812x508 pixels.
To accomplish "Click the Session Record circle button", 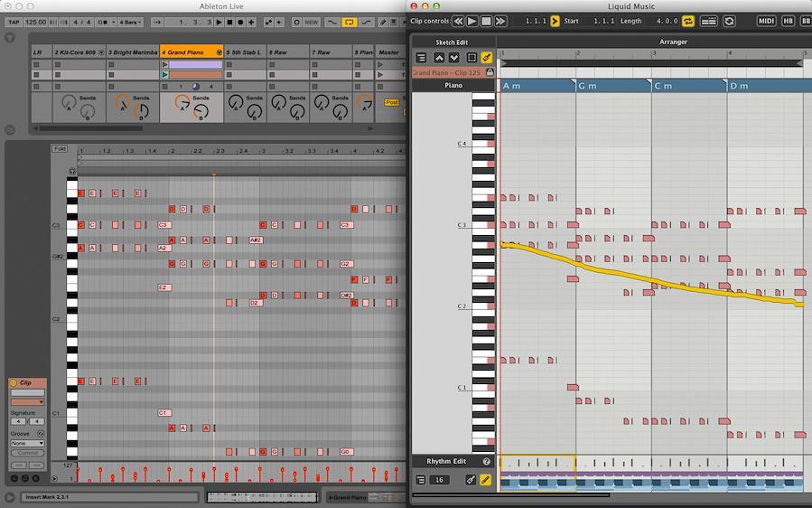I will point(297,23).
